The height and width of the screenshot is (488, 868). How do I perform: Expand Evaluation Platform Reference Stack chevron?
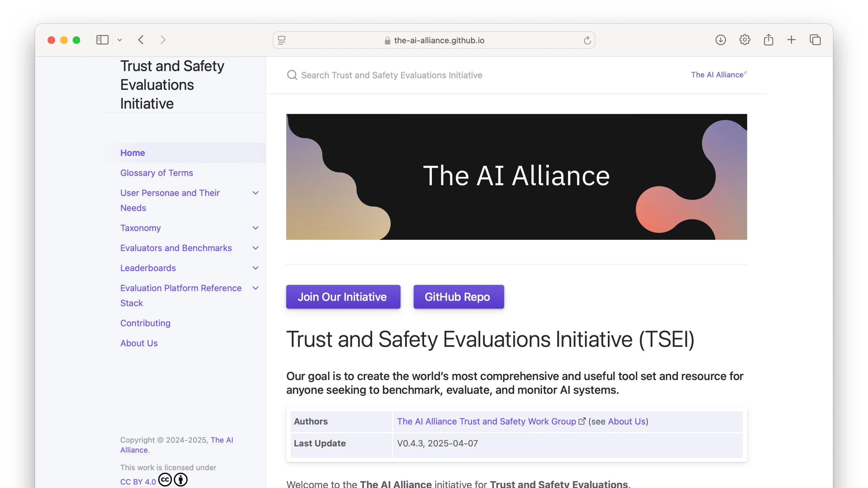[256, 288]
